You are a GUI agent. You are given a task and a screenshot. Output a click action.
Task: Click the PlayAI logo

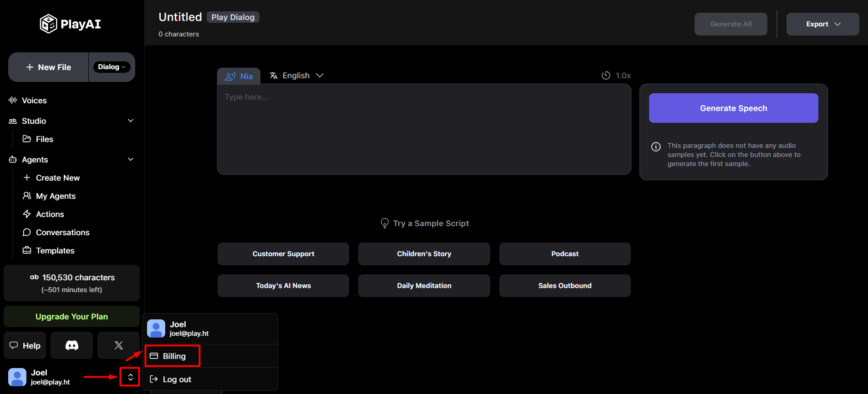pos(70,24)
